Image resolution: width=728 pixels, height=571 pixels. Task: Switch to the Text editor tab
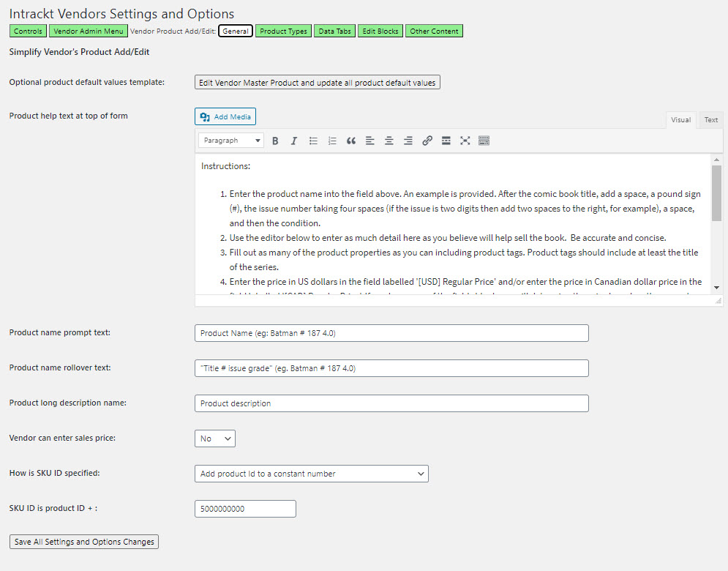[710, 120]
